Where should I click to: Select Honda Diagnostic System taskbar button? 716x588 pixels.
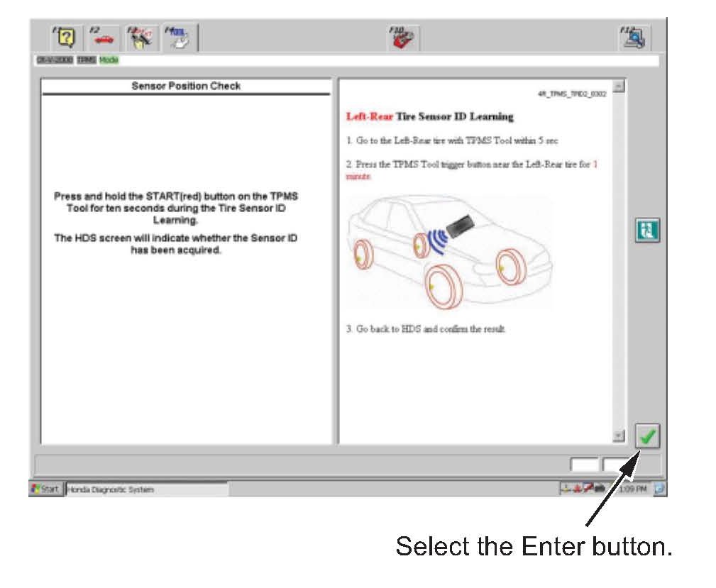pyautogui.click(x=145, y=489)
